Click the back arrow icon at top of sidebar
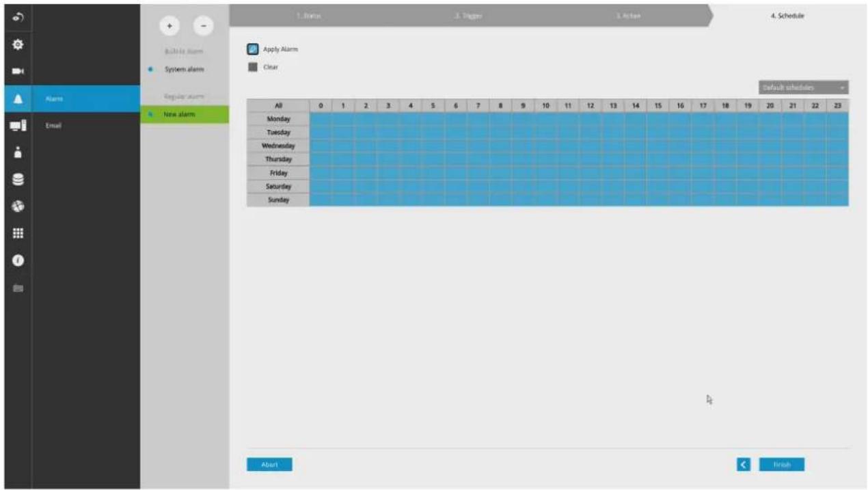 pyautogui.click(x=18, y=16)
